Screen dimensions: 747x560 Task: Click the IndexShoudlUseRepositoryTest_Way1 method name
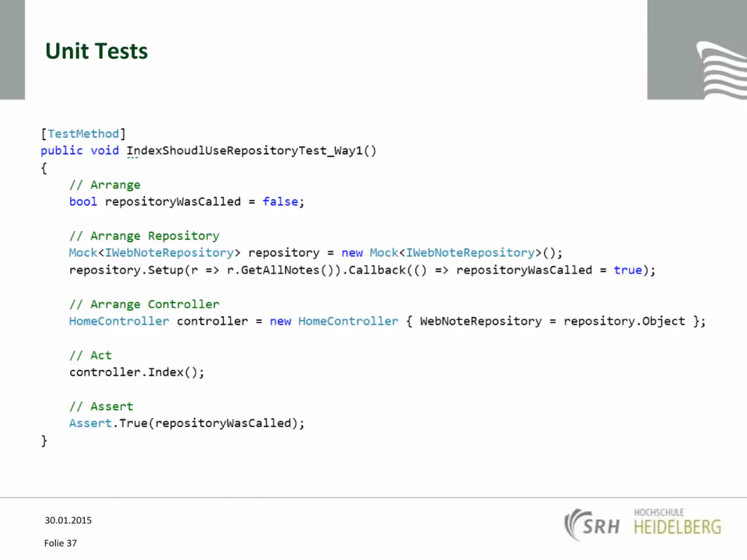[245, 150]
